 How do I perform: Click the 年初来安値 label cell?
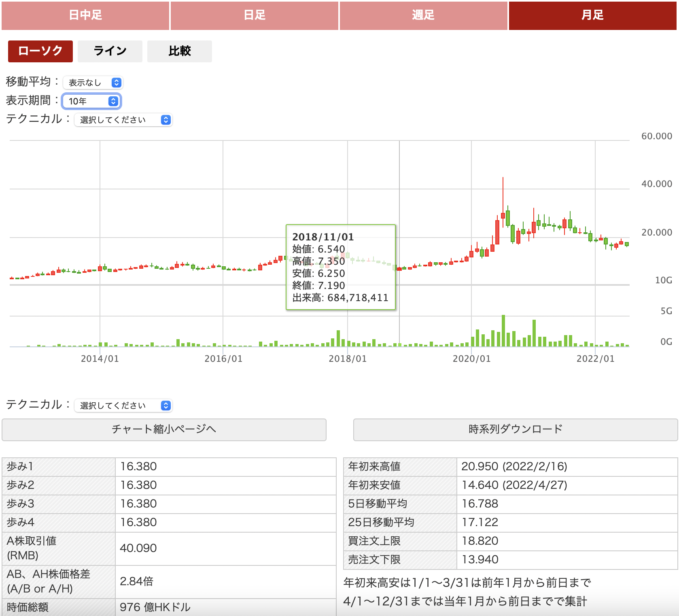[400, 486]
